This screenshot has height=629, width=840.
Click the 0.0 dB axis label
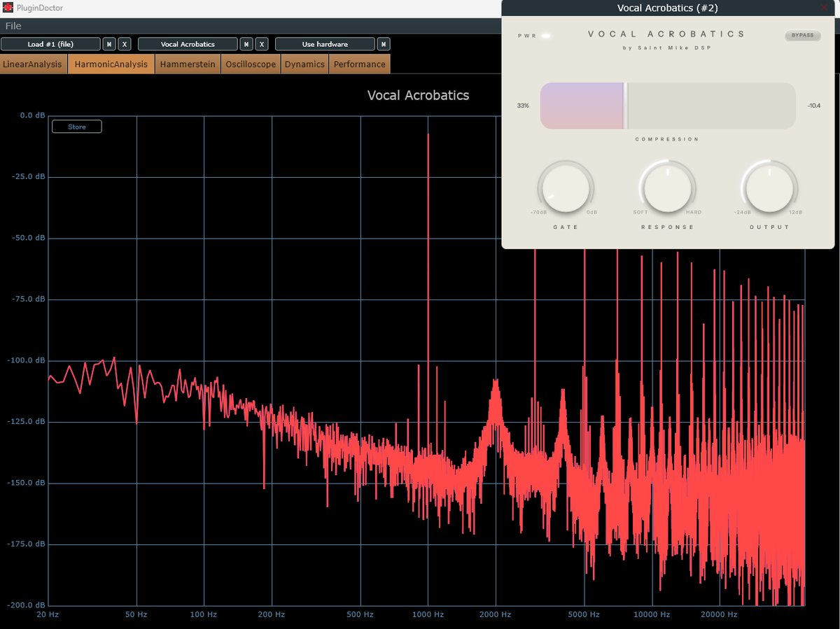[31, 115]
